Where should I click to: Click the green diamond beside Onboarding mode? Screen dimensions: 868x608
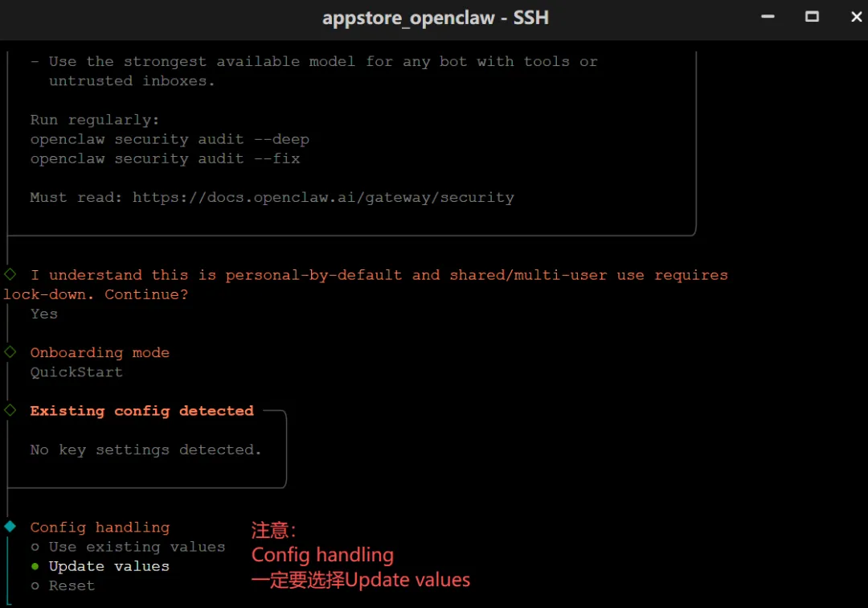(x=10, y=352)
